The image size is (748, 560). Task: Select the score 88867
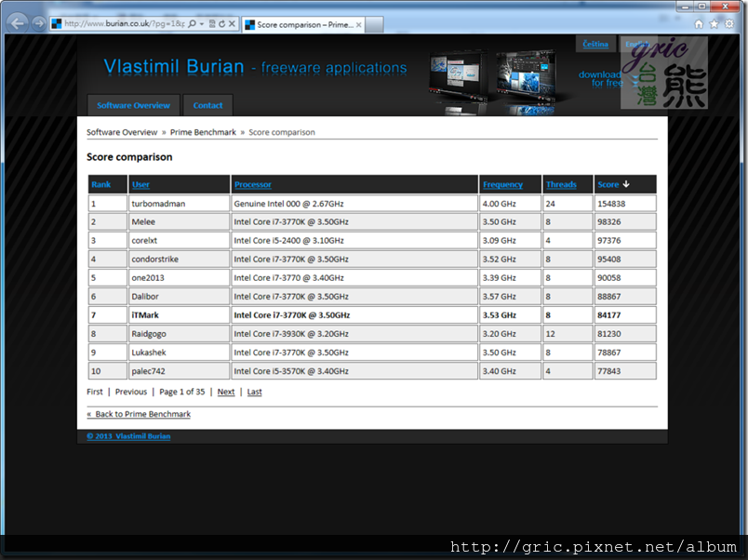tap(609, 296)
